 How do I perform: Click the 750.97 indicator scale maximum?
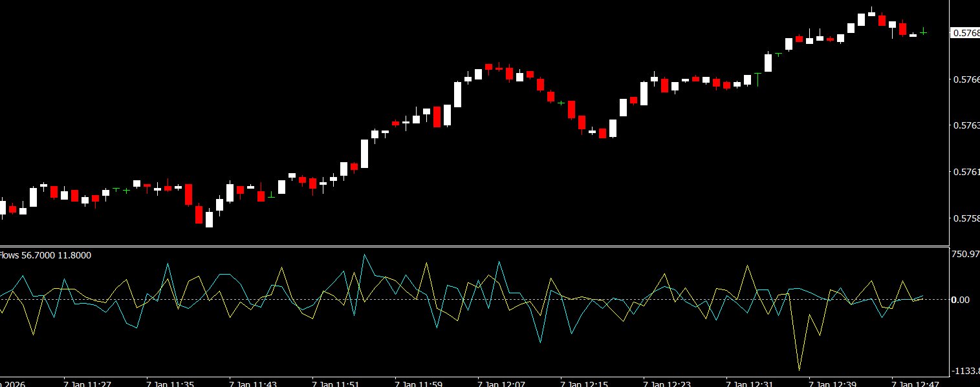point(965,255)
